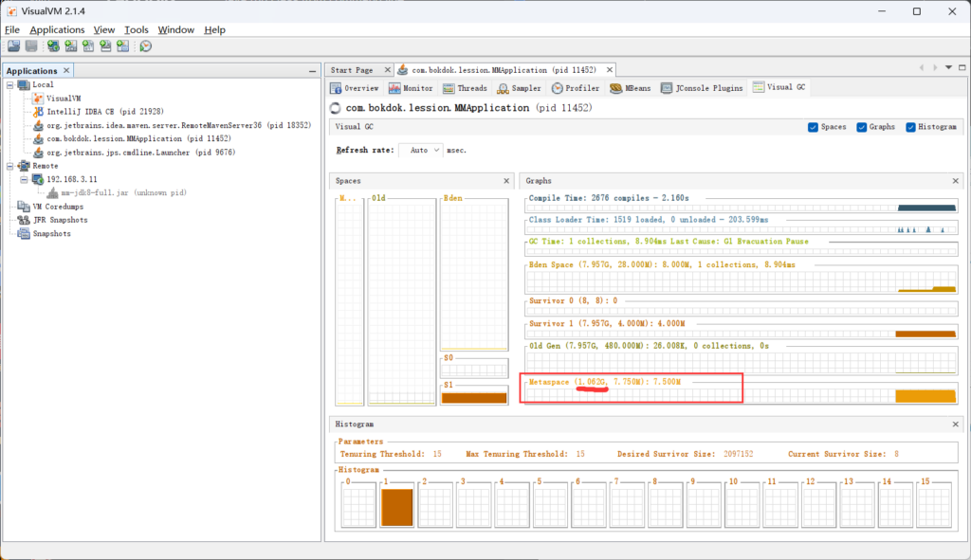This screenshot has height=560, width=971.
Task: Click the Add JMX Connection toolbar icon
Action: 70,45
